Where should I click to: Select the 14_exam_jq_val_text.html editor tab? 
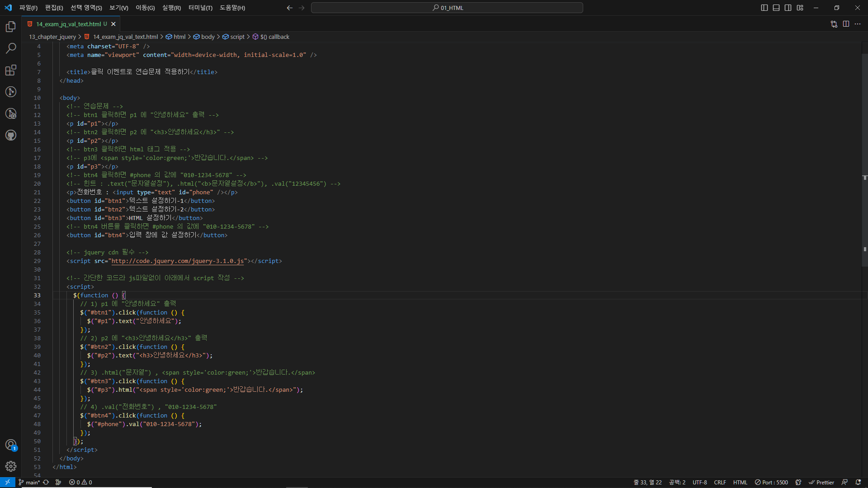coord(69,24)
